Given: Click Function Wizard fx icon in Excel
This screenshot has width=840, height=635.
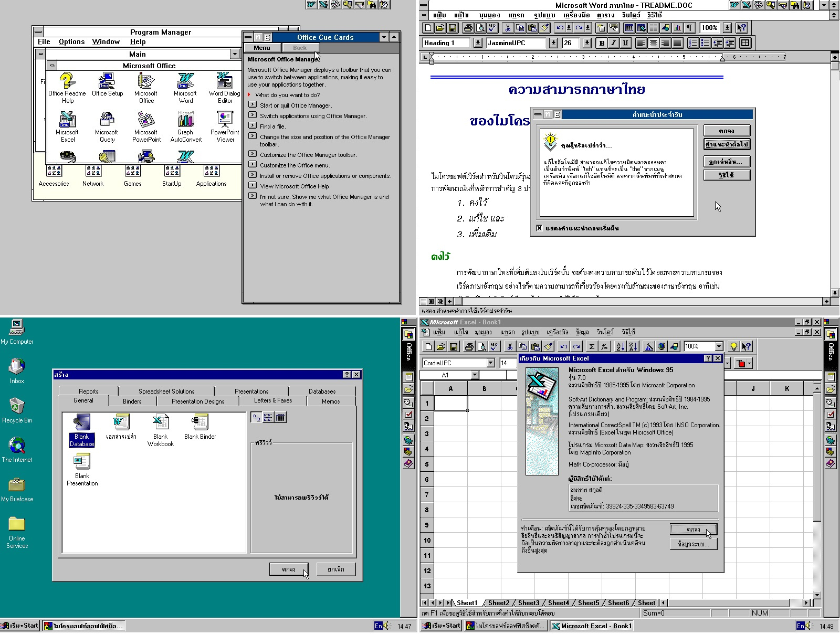Looking at the screenshot, I should pyautogui.click(x=604, y=346).
